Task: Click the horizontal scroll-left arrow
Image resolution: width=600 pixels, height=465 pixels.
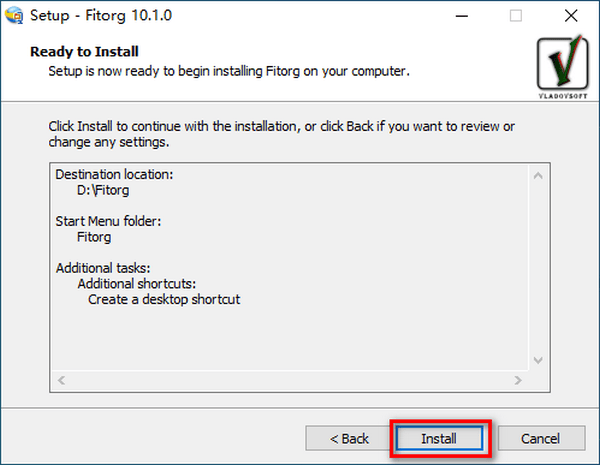Action: [59, 381]
